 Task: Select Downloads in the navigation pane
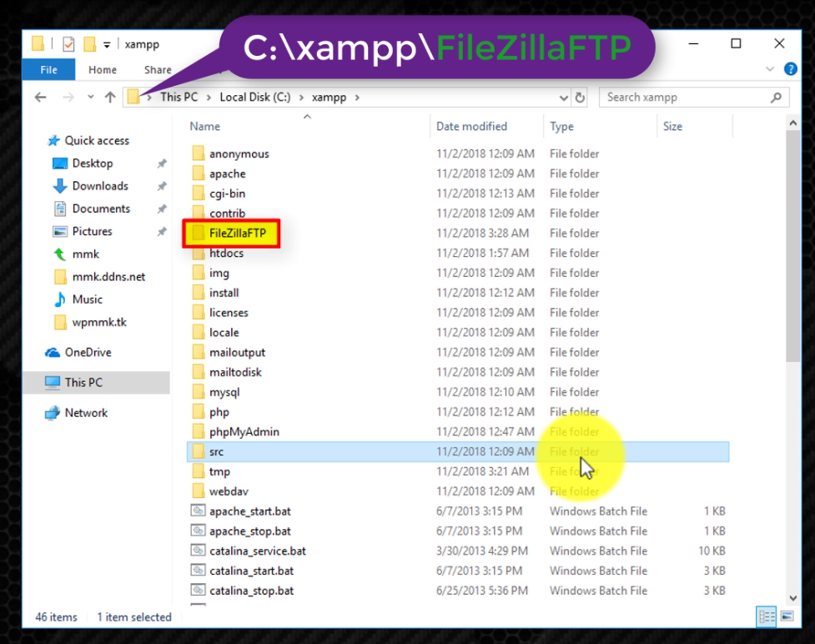[100, 186]
